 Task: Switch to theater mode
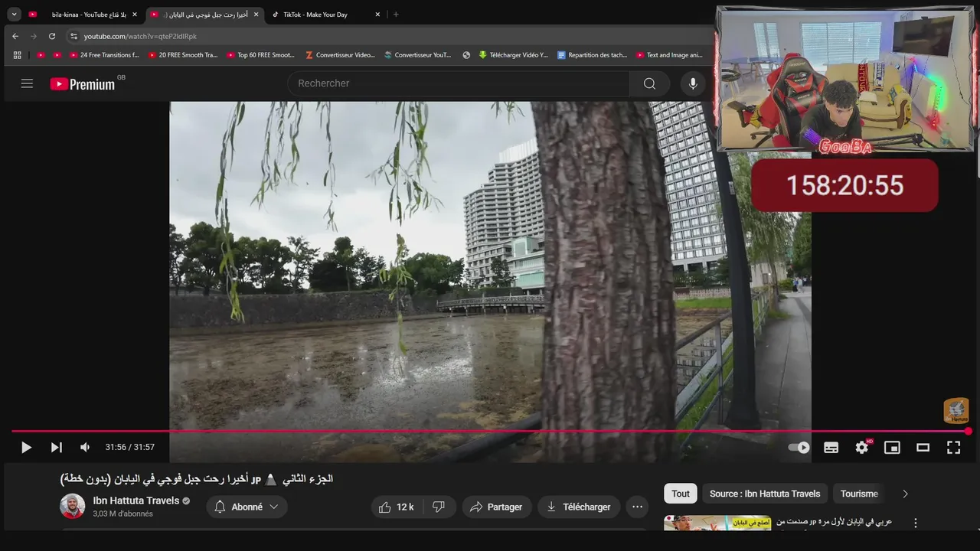[x=923, y=448]
